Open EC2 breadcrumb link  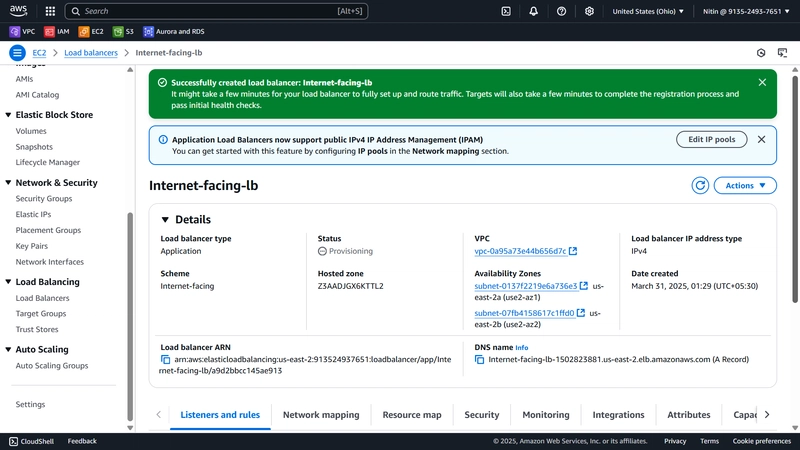(x=39, y=53)
